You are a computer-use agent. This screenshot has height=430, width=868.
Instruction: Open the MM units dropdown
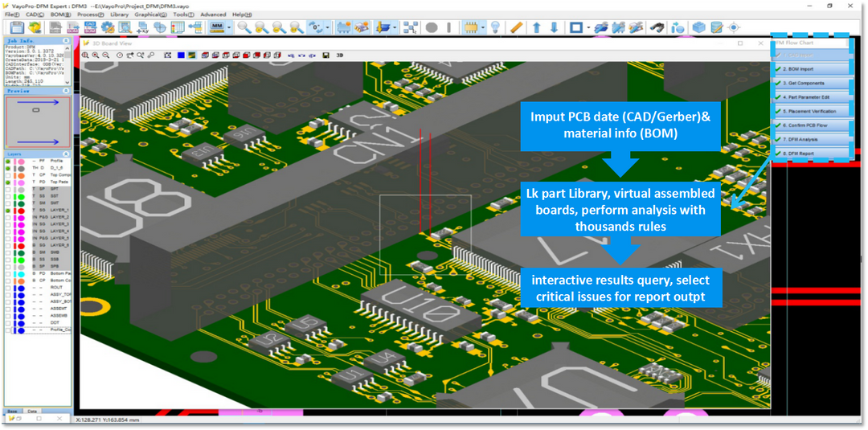pos(229,27)
